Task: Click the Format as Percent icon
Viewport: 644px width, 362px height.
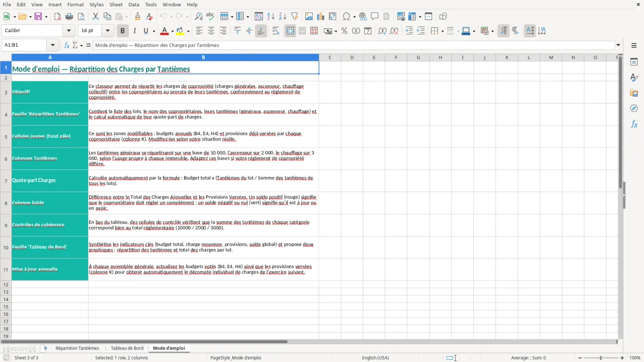Action: [345, 31]
